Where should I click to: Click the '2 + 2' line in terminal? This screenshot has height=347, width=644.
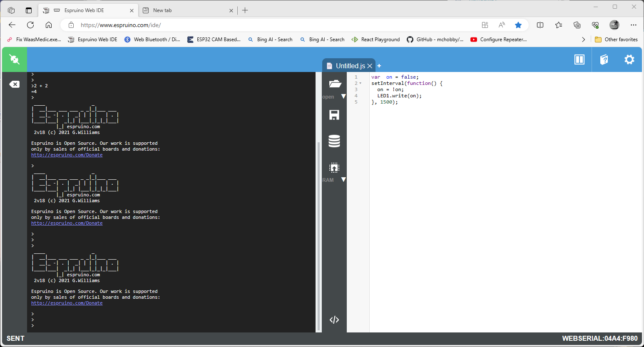pos(40,86)
